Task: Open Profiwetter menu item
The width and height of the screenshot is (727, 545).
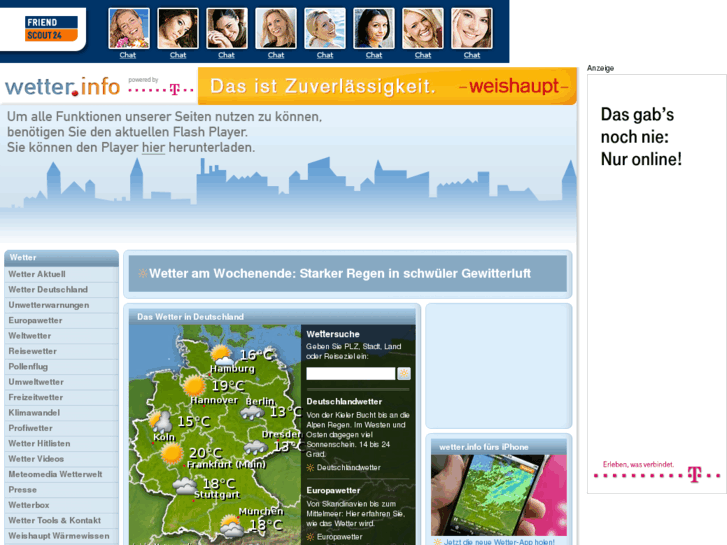Action: 61,428
